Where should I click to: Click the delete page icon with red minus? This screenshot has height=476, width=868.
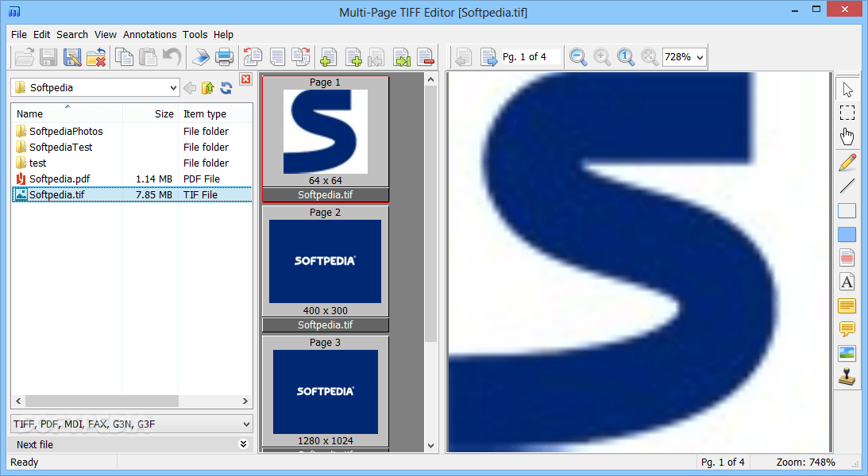(425, 57)
